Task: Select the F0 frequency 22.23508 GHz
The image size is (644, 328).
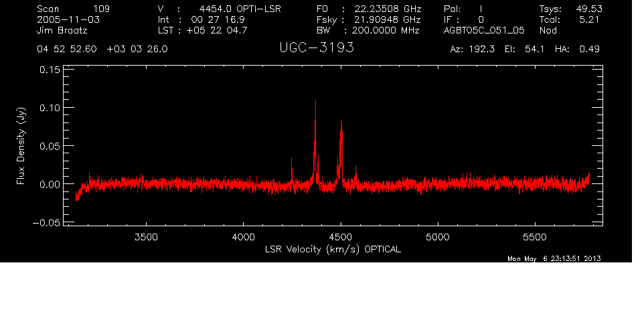Action: (388, 9)
